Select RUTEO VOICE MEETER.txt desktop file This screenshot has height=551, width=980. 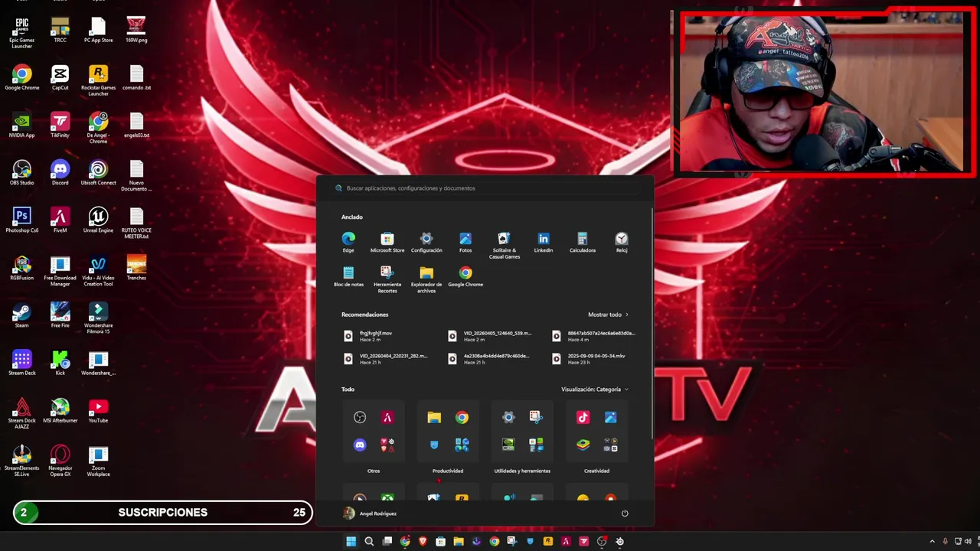(136, 223)
